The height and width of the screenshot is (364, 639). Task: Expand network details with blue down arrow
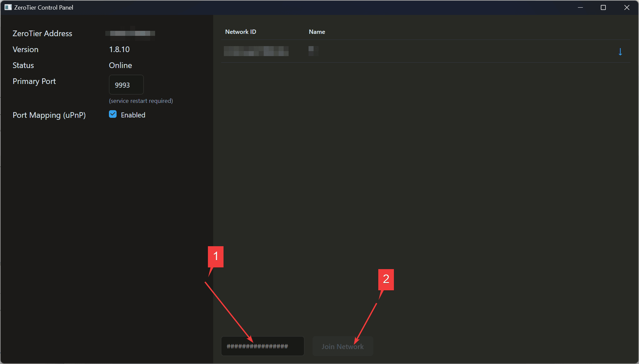(620, 52)
